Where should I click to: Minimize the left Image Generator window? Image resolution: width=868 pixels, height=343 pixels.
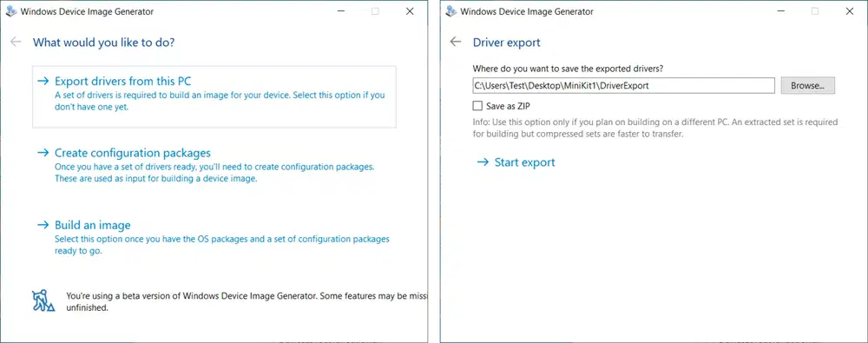coord(340,11)
